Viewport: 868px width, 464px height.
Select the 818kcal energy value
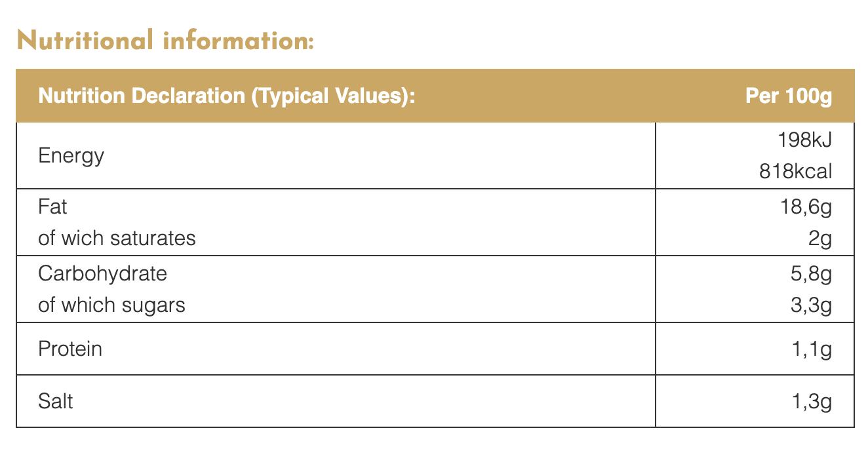click(795, 172)
